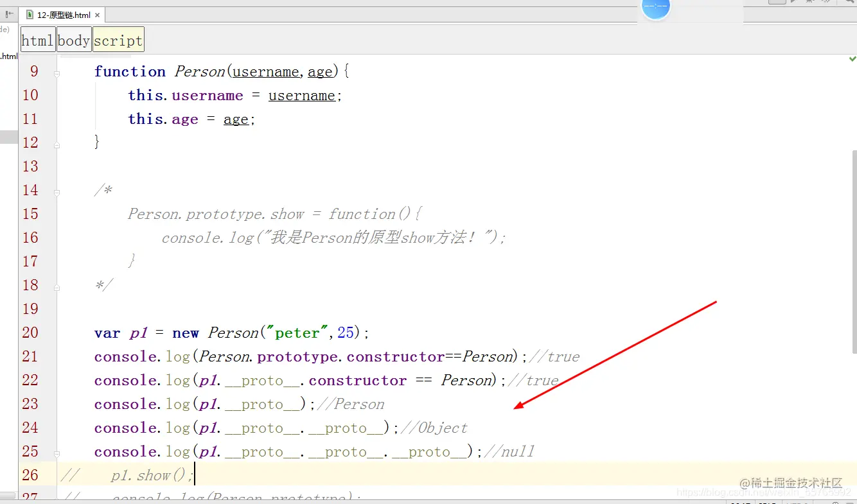The height and width of the screenshot is (504, 857).
Task: Click the Person function name on line 9
Action: [x=200, y=71]
